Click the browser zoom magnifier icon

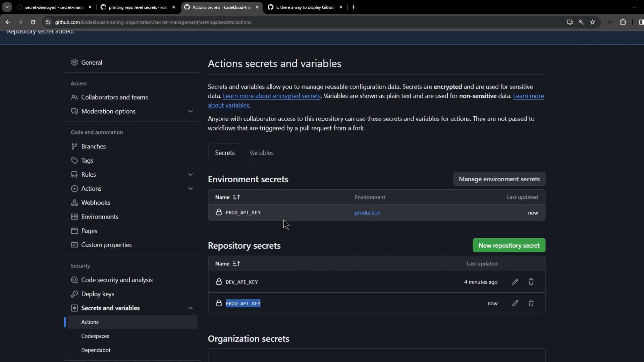pyautogui.click(x=581, y=22)
